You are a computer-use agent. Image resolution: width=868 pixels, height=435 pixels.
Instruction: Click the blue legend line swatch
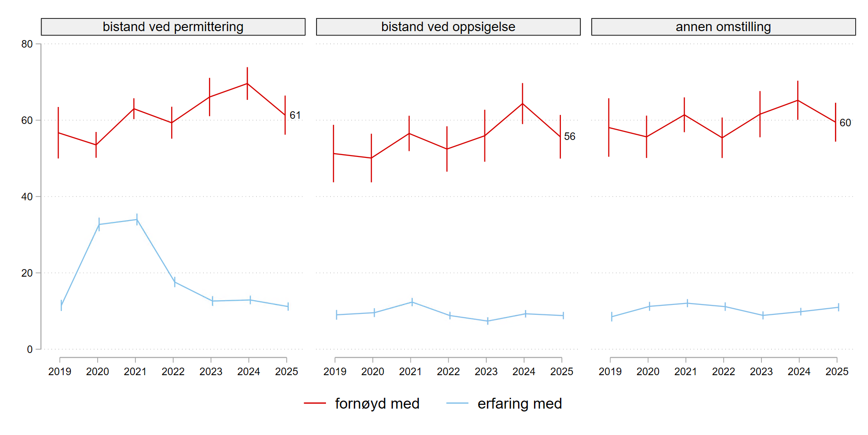457,403
